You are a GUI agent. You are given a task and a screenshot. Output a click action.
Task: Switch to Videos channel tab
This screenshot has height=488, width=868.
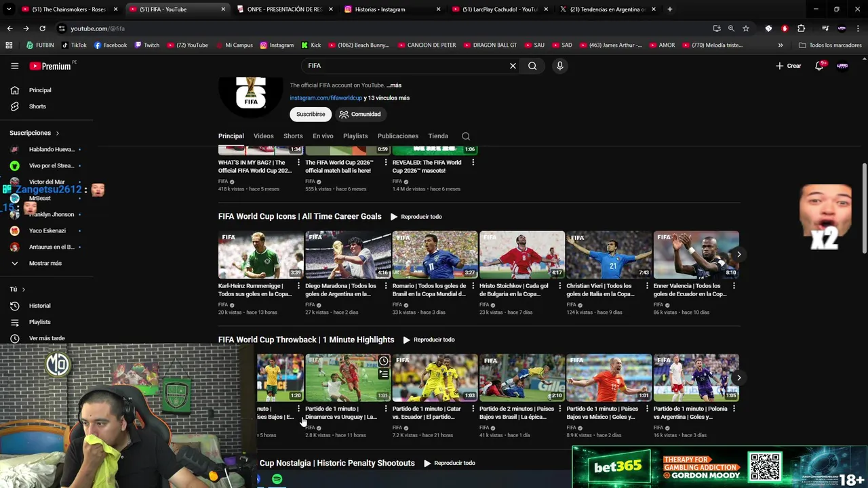264,136
